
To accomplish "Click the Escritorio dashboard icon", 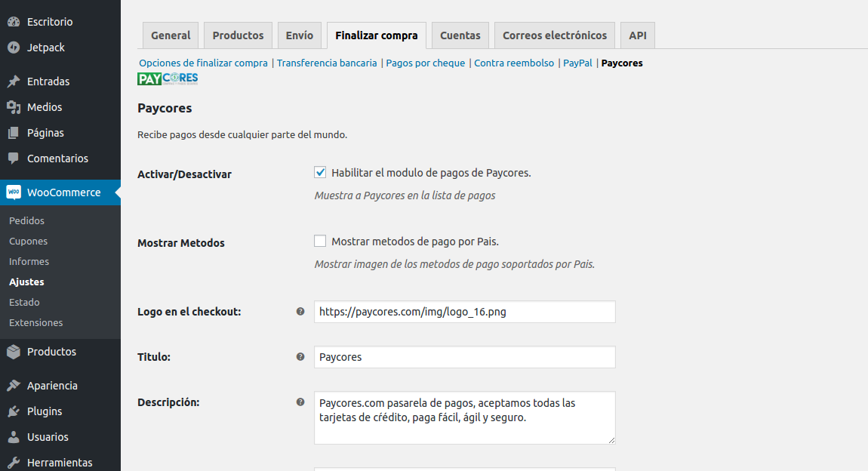I will [14, 22].
